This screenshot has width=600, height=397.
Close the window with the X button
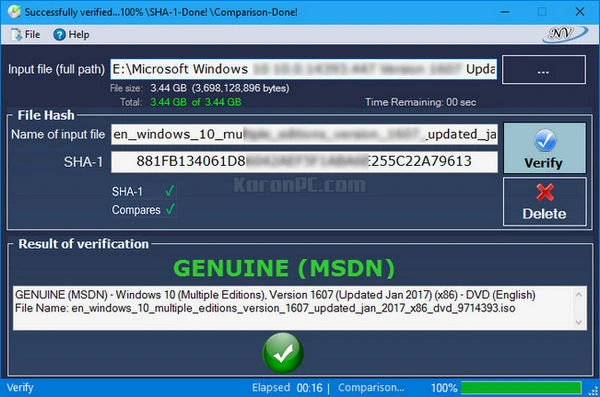click(580, 12)
